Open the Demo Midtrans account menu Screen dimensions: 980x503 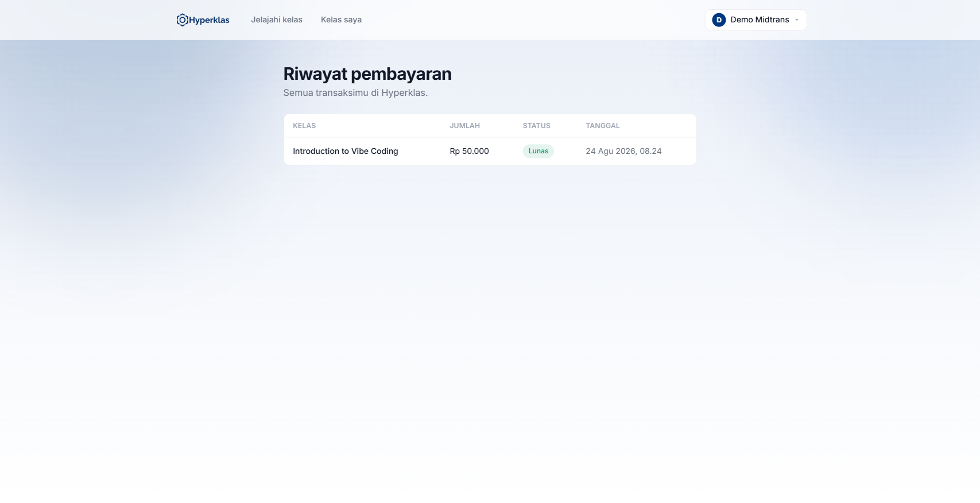(756, 20)
